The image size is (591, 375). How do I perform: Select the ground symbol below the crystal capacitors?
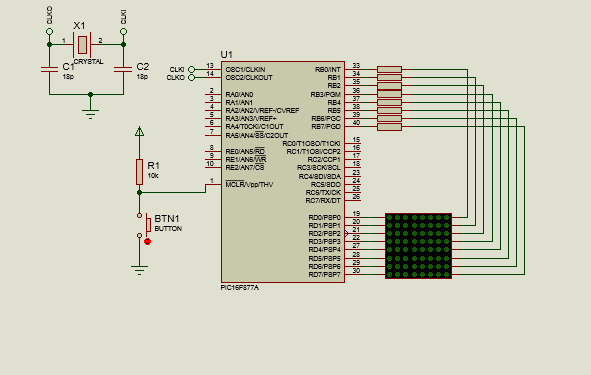[90, 114]
